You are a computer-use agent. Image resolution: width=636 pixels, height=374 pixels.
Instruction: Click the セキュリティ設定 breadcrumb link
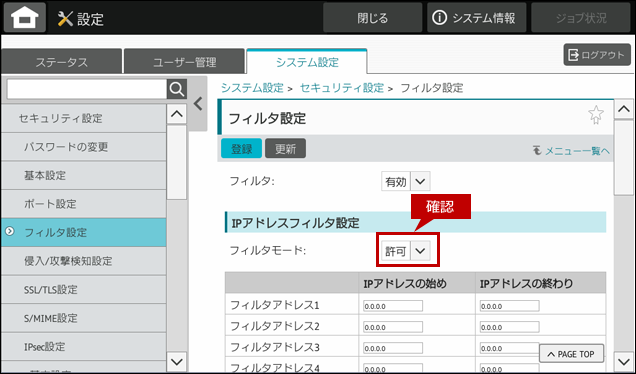(x=342, y=88)
